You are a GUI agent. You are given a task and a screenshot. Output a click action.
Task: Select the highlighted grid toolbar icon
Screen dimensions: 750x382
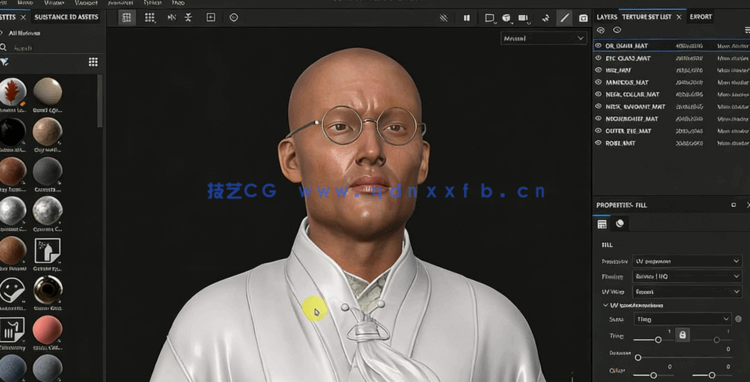coord(127,18)
